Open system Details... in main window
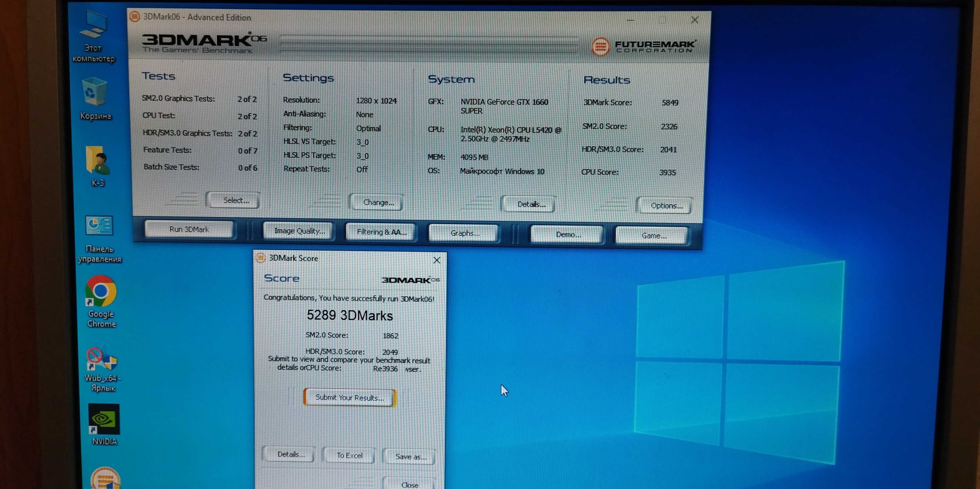The width and height of the screenshot is (980, 489). (x=528, y=204)
